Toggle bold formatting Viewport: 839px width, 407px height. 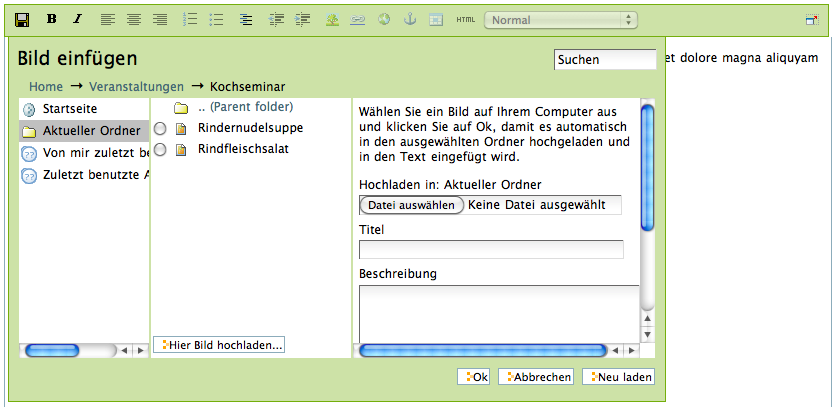[51, 19]
